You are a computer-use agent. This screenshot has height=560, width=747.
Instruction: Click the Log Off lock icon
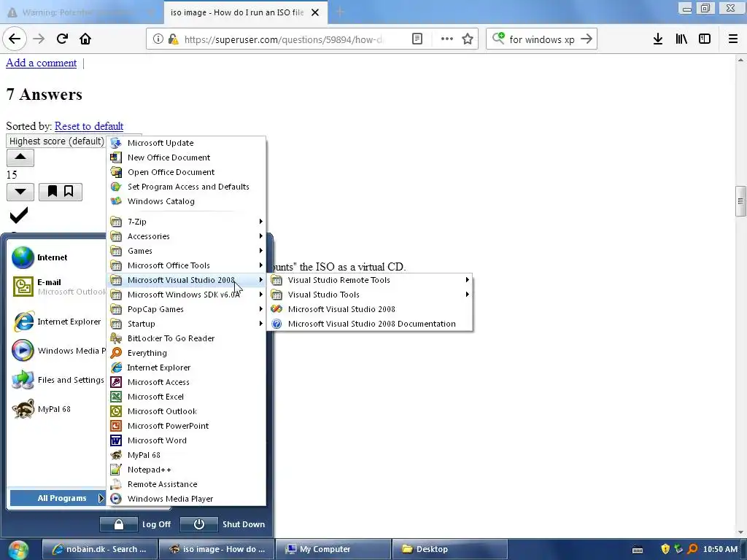119,524
